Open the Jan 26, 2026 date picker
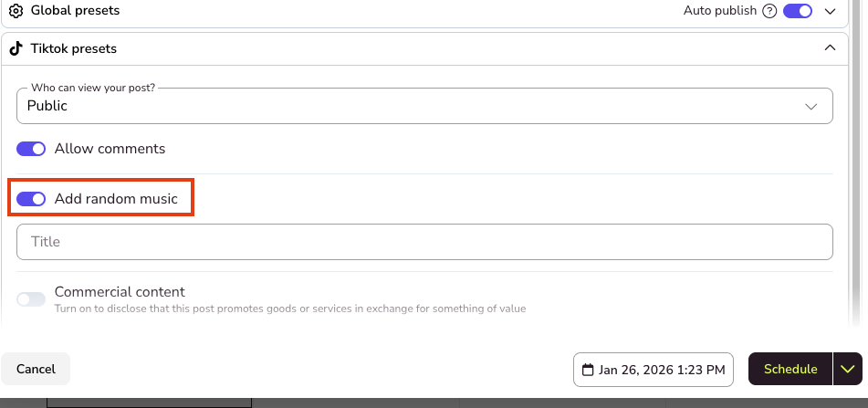Viewport: 868px width, 408px height. click(654, 370)
